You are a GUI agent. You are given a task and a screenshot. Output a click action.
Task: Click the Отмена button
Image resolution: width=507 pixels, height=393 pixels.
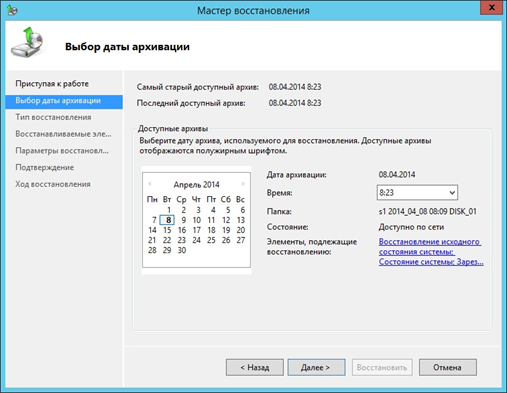pos(448,367)
